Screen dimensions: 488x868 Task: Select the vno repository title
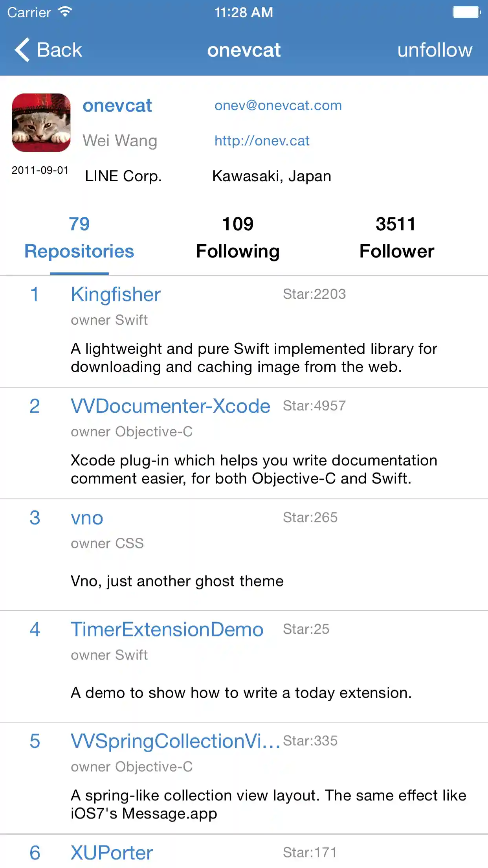point(87,518)
